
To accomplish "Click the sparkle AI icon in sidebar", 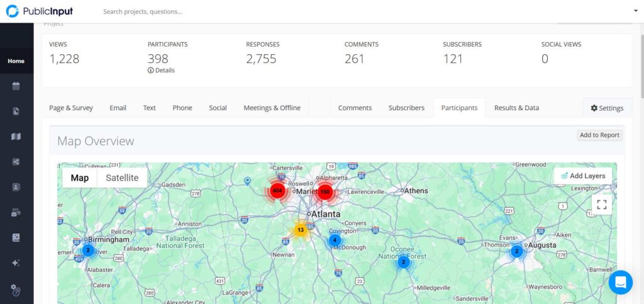I will 16,262.
